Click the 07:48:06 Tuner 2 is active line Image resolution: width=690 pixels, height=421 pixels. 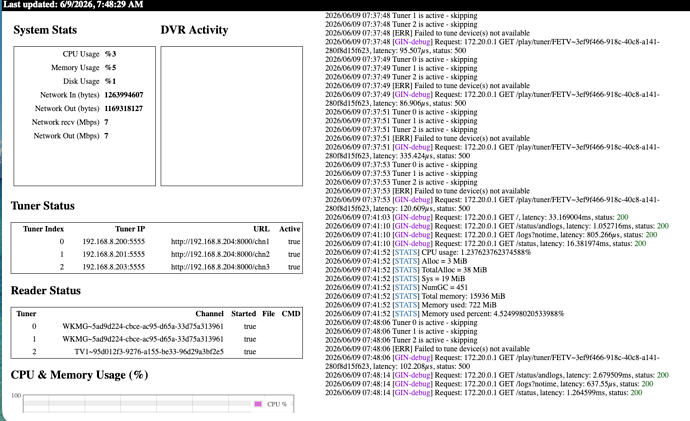click(x=401, y=340)
